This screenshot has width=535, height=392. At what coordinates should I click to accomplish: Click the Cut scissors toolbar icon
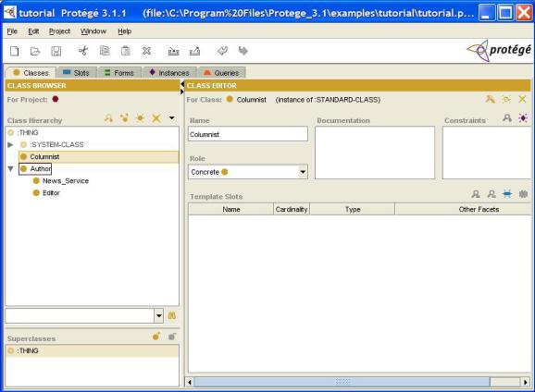point(83,51)
